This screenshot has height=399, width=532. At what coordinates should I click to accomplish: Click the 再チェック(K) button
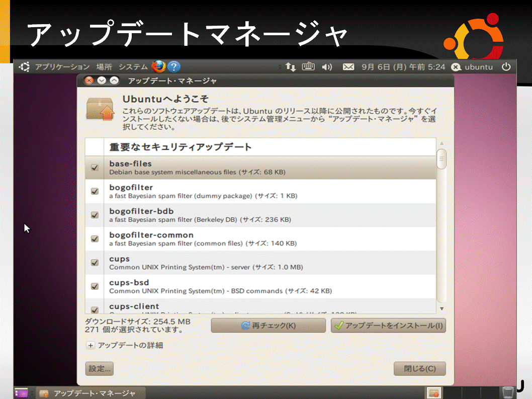point(268,326)
